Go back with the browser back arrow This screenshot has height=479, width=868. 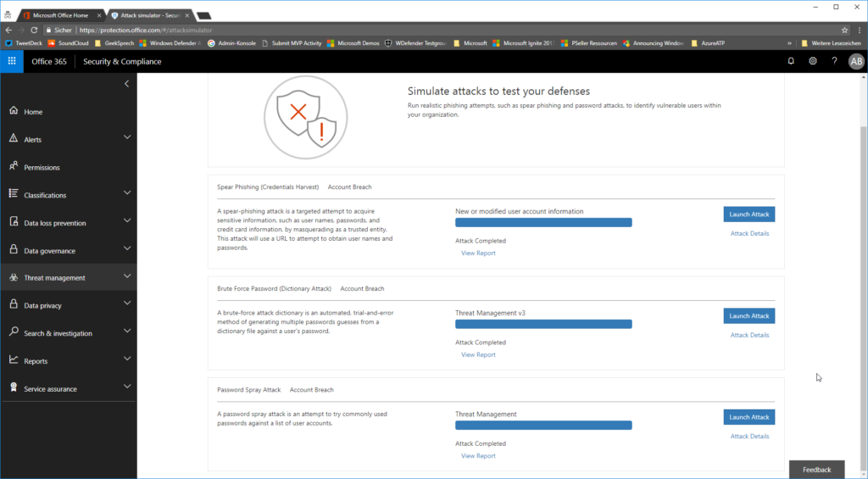[8, 30]
